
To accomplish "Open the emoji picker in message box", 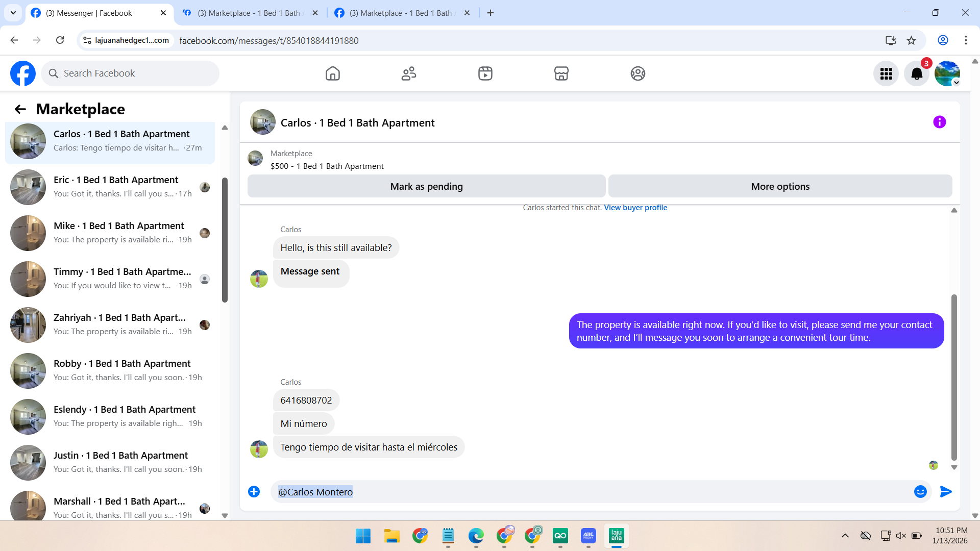I will (x=920, y=491).
